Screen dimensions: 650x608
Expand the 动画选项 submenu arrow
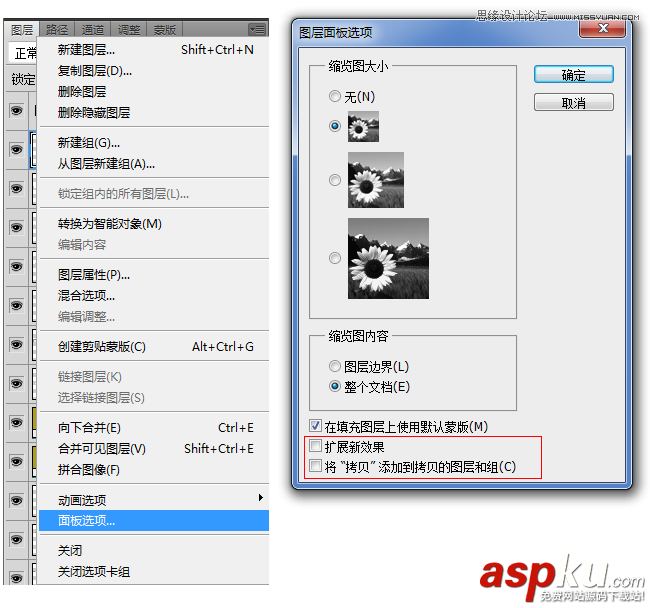[x=261, y=497]
